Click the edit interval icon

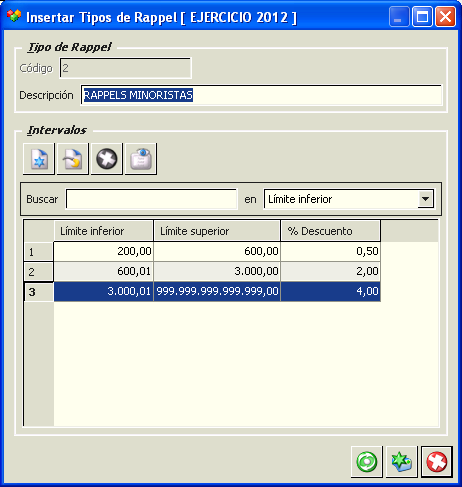point(73,159)
